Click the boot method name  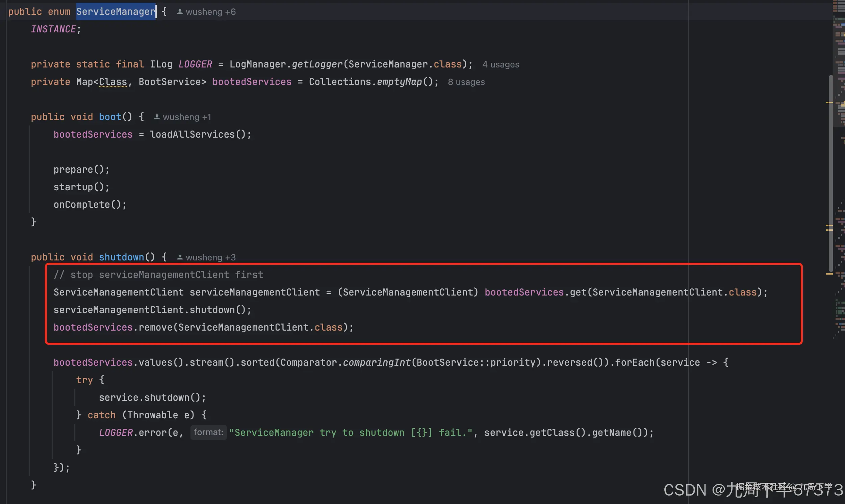[110, 117]
